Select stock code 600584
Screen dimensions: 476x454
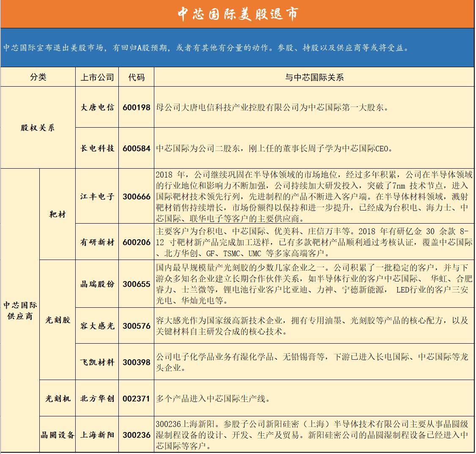(136, 148)
